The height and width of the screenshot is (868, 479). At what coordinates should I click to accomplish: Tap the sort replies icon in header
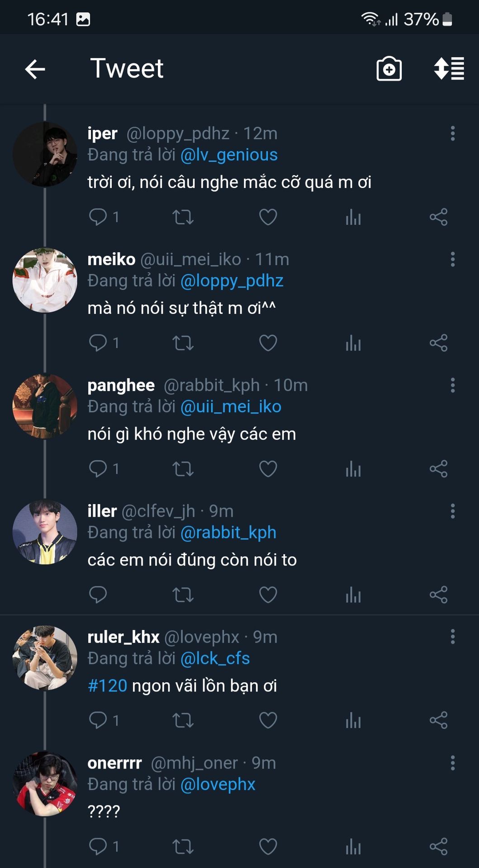point(449,69)
